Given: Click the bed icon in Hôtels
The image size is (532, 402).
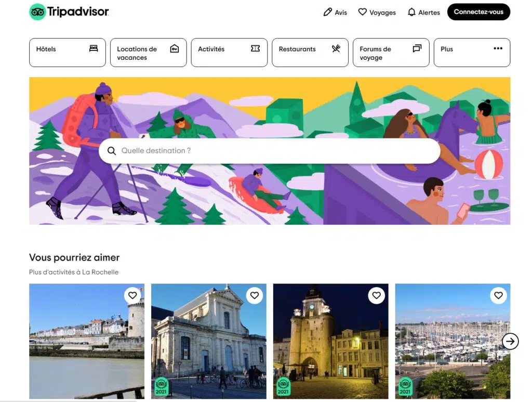Looking at the screenshot, I should tap(94, 48).
